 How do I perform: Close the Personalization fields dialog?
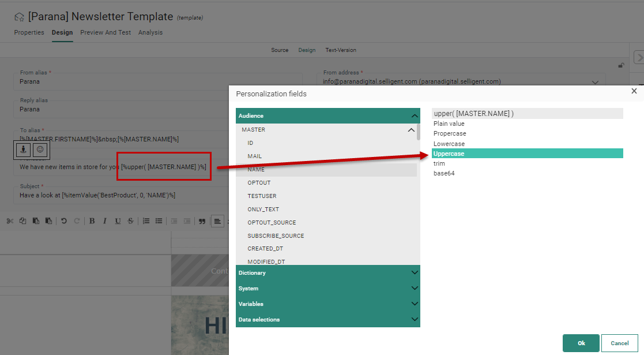click(634, 91)
